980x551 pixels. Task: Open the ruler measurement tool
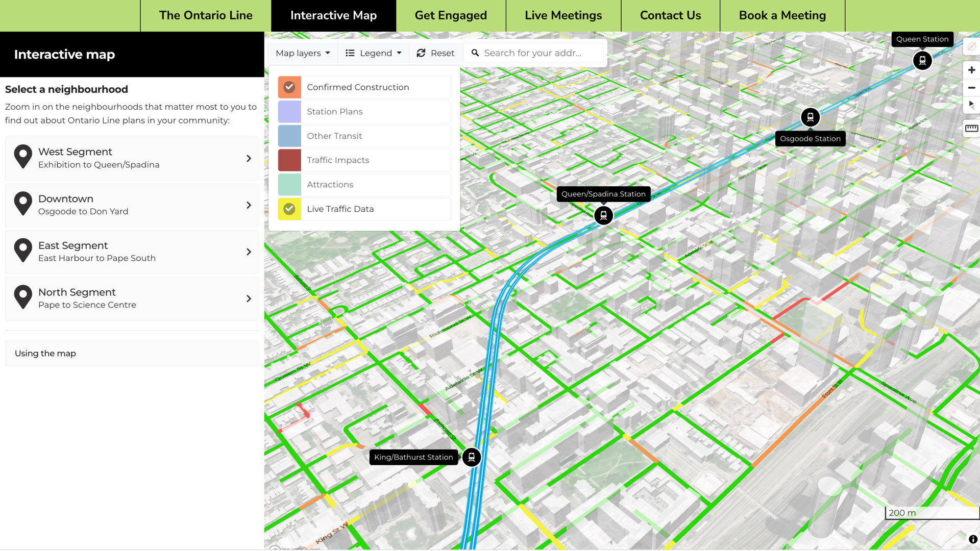(971, 128)
